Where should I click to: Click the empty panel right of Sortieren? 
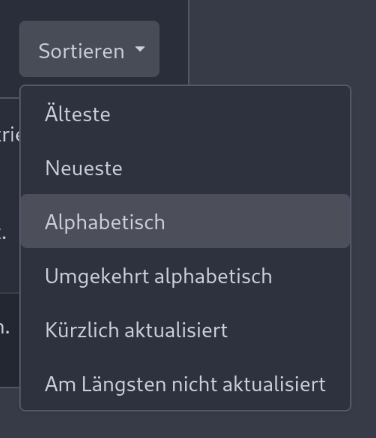(x=282, y=42)
